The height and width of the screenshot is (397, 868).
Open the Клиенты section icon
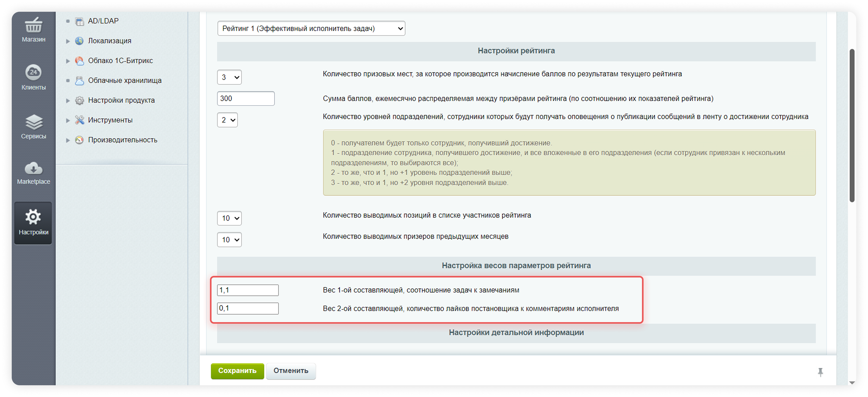pos(33,72)
